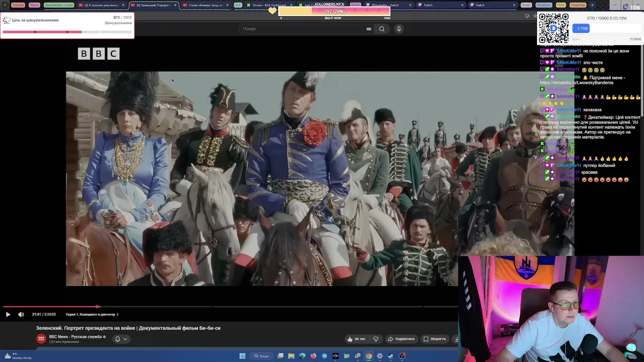Screen dimensions: 644x362
Task: Launch Microsoft Edge from the taskbar
Action: pos(302,356)
